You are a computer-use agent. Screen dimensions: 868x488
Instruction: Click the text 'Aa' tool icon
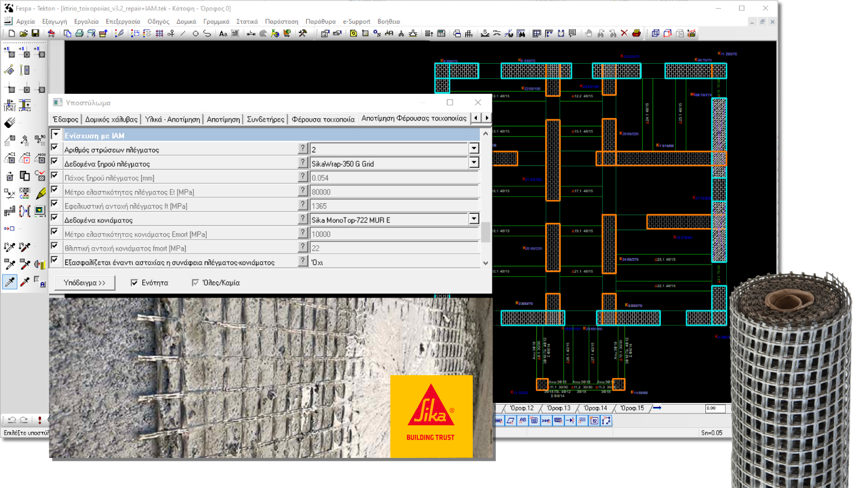223,34
